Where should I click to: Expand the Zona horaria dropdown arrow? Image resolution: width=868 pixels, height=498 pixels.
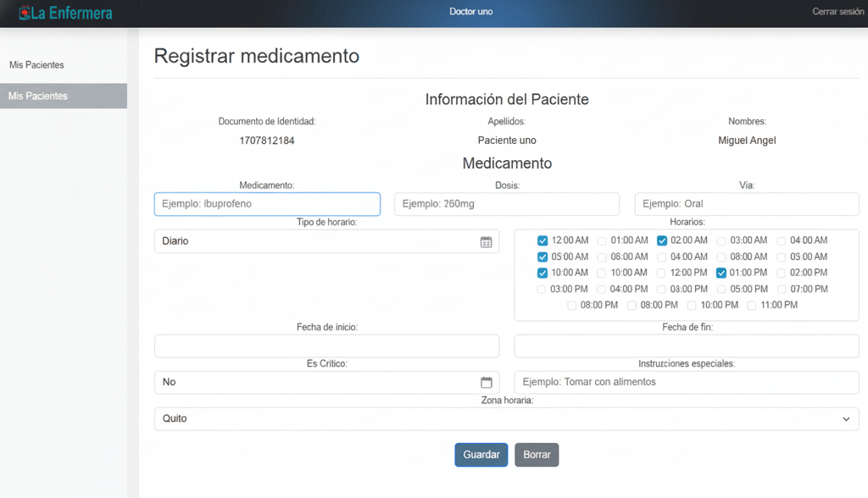(845, 419)
